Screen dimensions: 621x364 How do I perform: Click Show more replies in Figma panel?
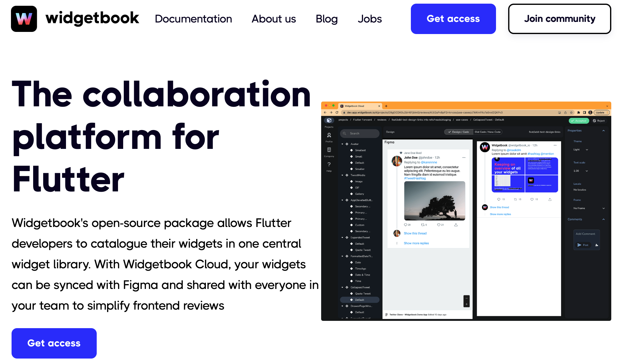pyautogui.click(x=416, y=243)
